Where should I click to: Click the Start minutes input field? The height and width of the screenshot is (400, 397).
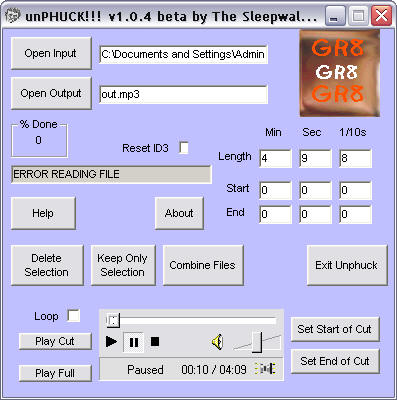click(x=275, y=190)
